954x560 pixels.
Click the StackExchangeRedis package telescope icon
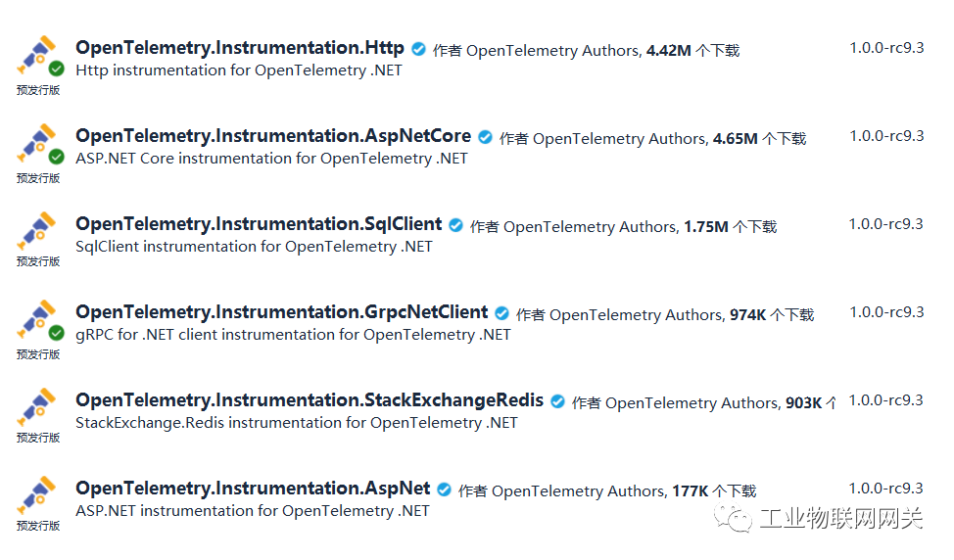tap(39, 409)
